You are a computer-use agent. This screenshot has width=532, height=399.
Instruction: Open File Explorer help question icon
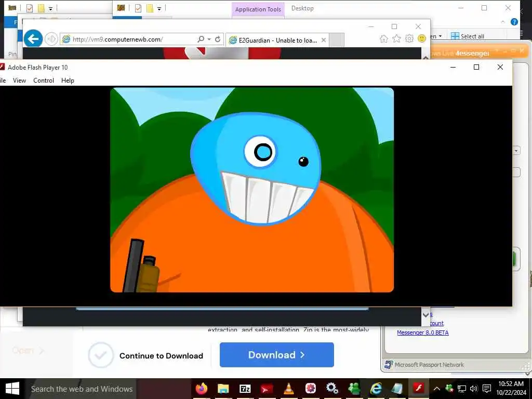(514, 22)
